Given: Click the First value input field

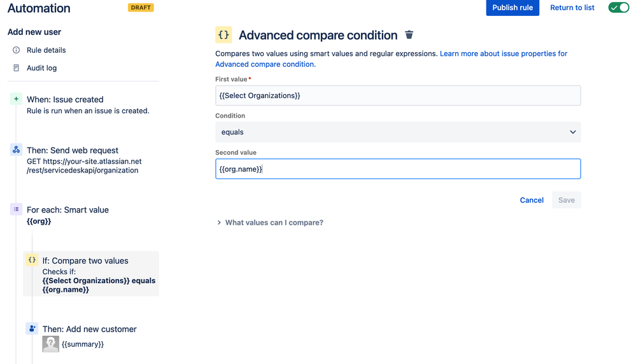Looking at the screenshot, I should (x=398, y=95).
